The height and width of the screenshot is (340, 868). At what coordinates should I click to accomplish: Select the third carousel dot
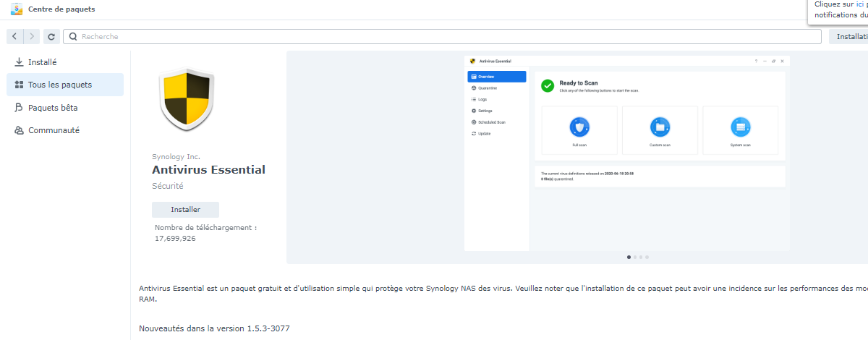pos(641,257)
